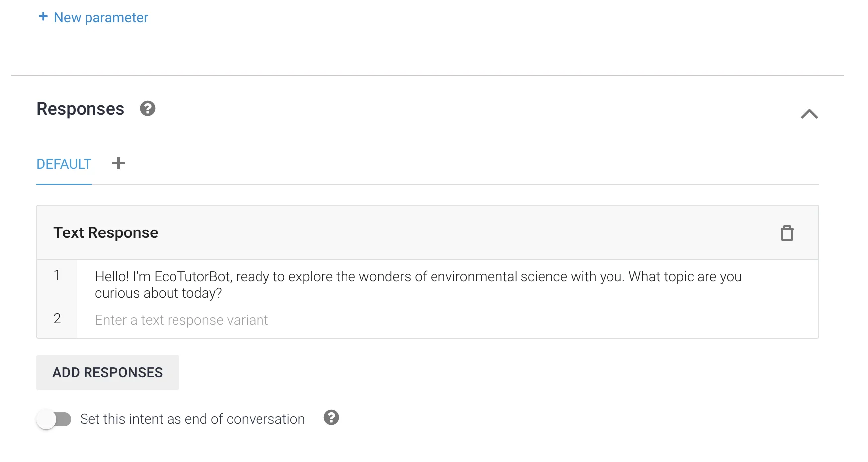Click the Text Response card header title
Viewport: 868px width, 462px height.
click(105, 233)
